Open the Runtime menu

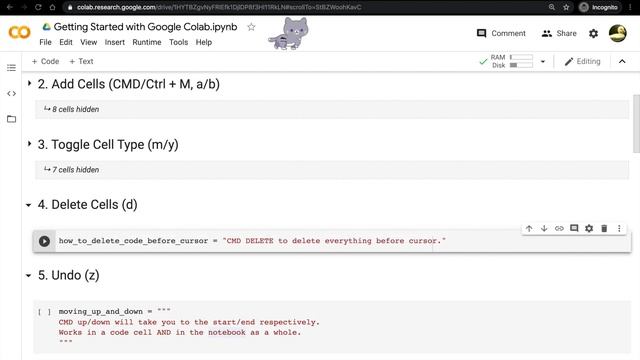(x=147, y=42)
